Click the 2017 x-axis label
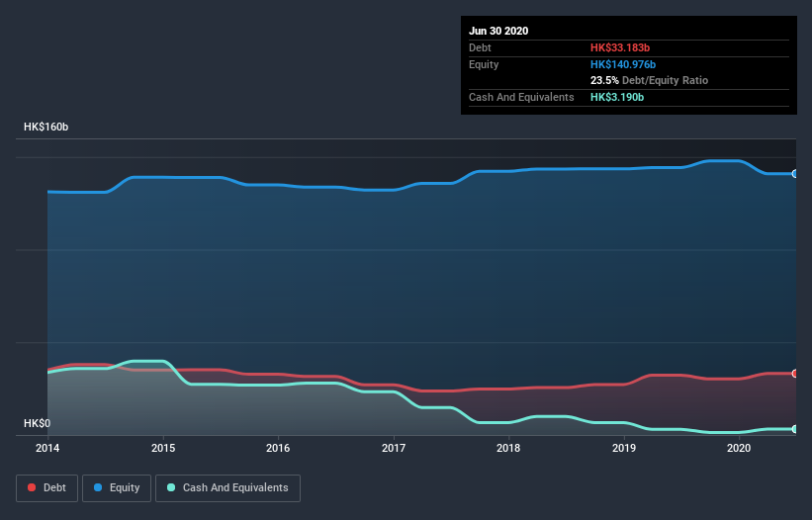This screenshot has height=520, width=812. (394, 448)
